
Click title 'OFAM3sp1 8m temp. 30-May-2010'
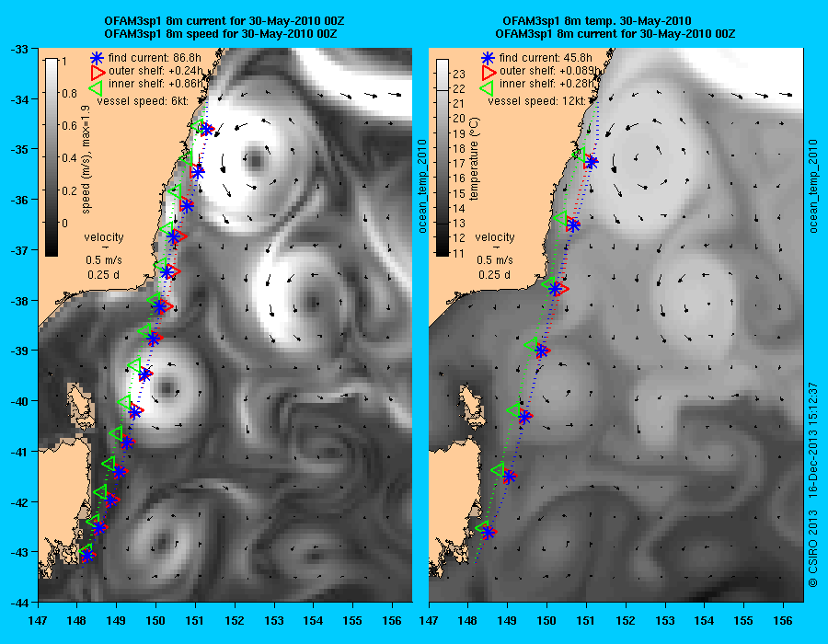pos(597,21)
